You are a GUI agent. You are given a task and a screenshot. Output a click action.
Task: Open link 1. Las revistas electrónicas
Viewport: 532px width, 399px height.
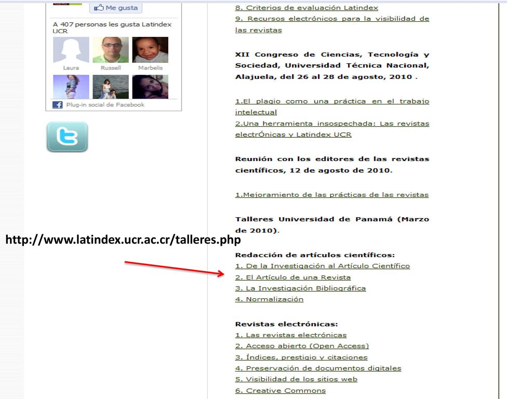click(x=291, y=335)
